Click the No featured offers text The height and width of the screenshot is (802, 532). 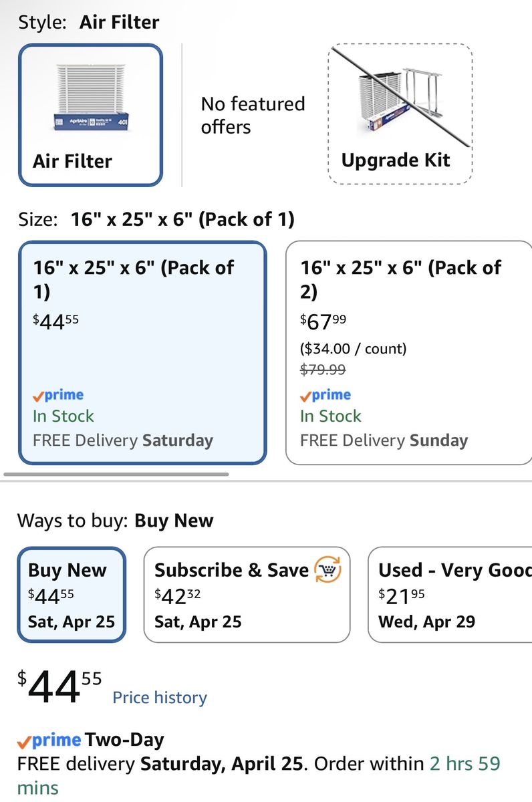click(x=253, y=115)
